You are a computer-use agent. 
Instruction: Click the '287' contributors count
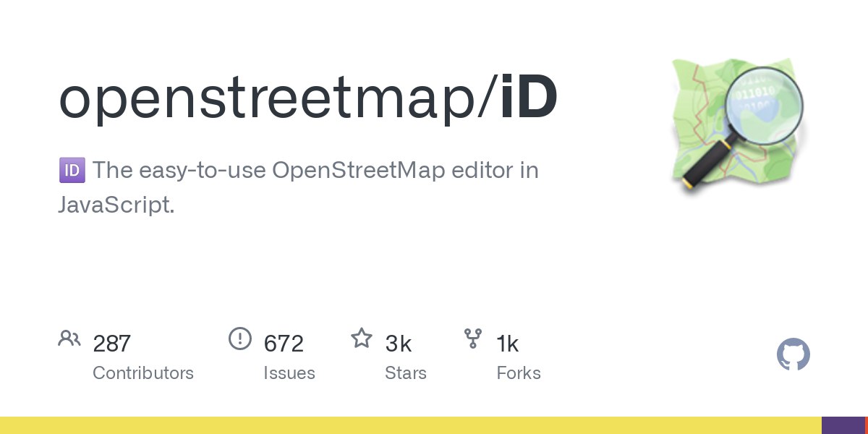112,344
